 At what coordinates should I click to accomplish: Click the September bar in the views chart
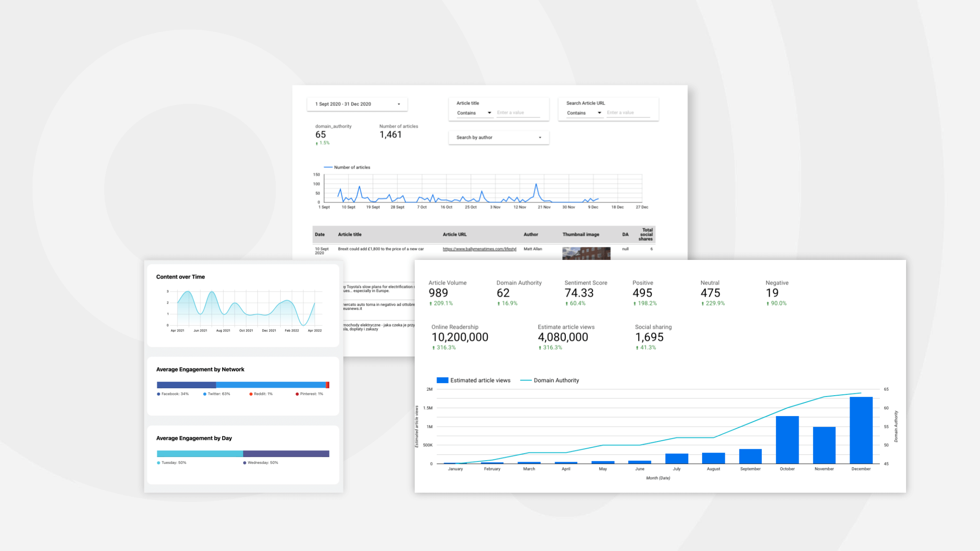(750, 456)
